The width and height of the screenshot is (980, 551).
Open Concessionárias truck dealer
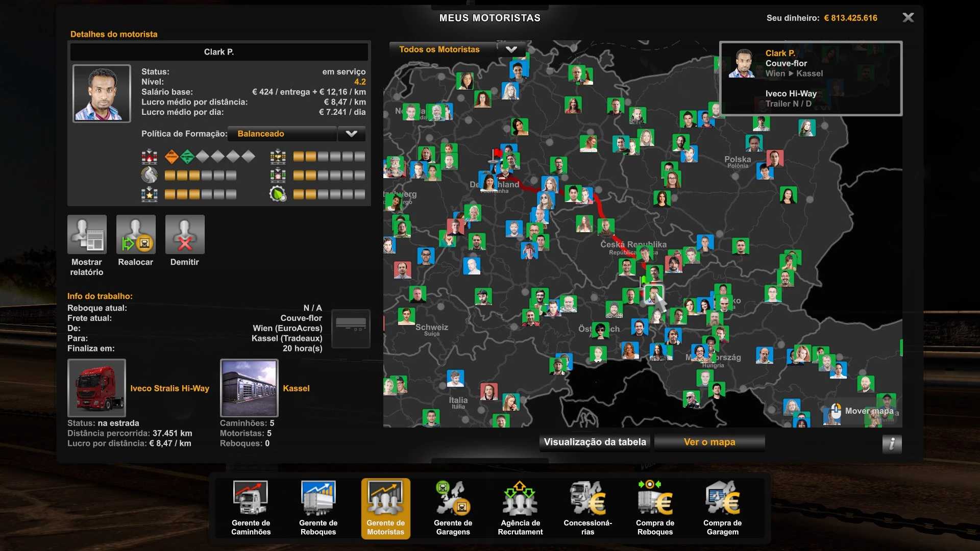587,508
